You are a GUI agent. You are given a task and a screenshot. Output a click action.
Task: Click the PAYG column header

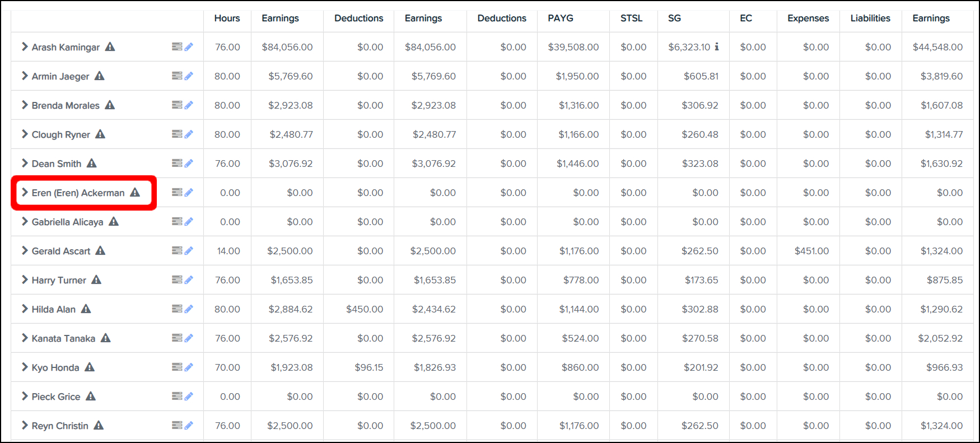tap(561, 18)
